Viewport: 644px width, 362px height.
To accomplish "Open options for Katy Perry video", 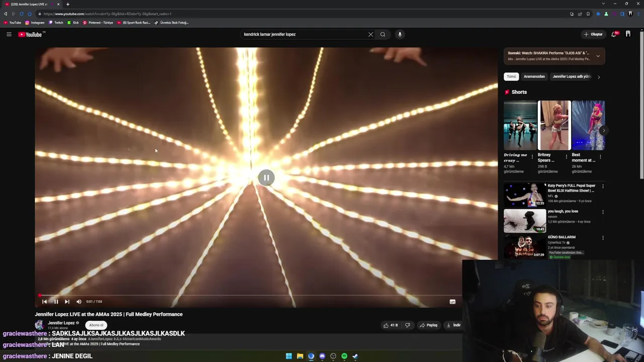I will tap(603, 186).
